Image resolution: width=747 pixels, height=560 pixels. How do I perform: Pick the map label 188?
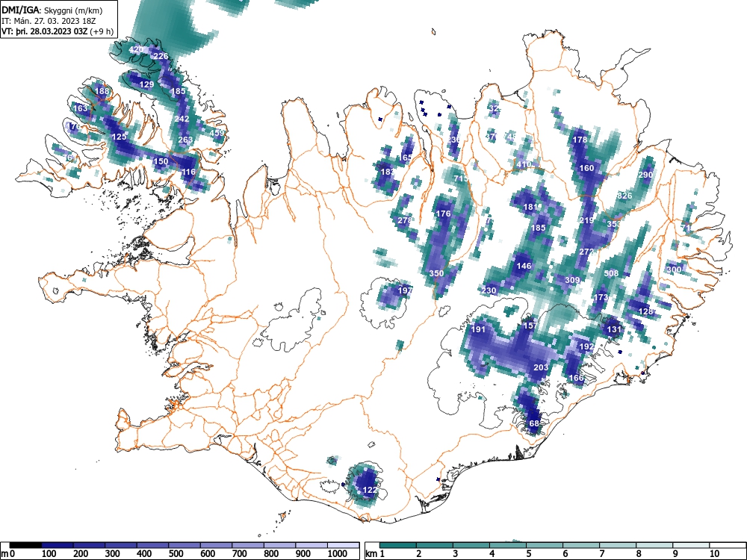[x=102, y=91]
